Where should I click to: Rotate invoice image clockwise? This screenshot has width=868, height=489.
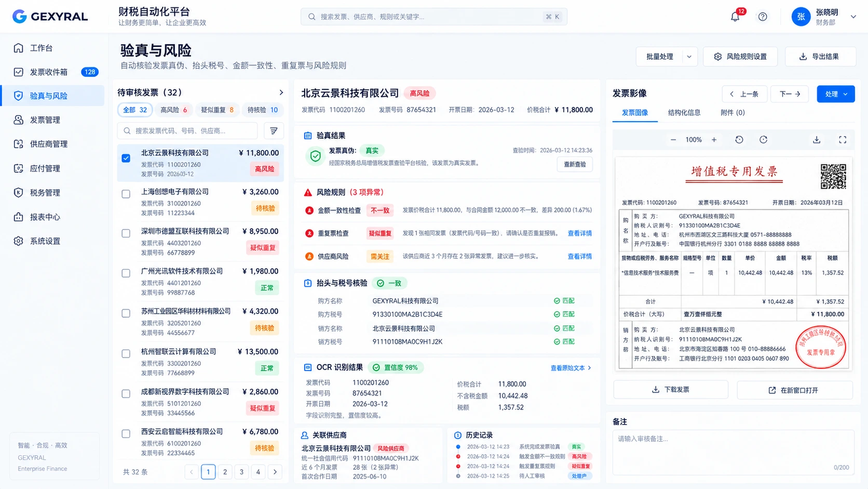point(763,140)
